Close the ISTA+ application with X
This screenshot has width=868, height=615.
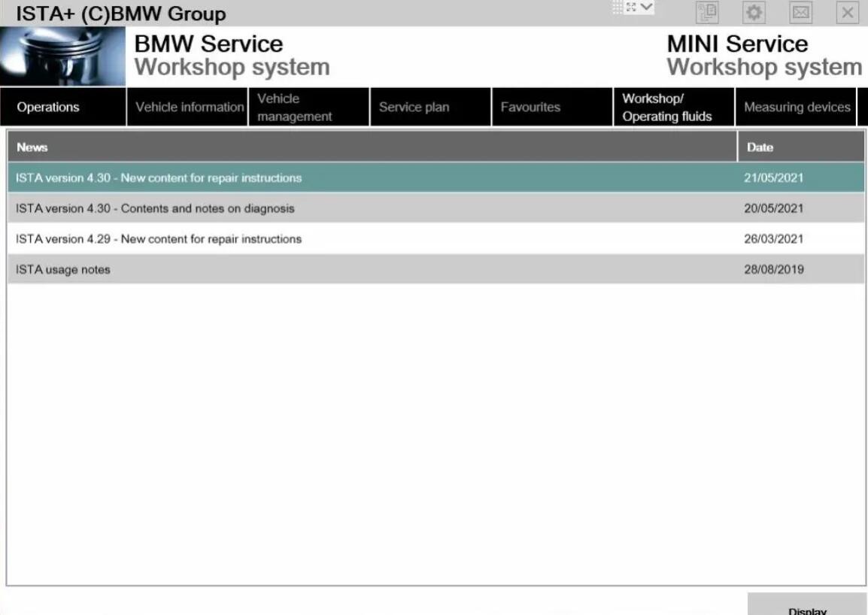click(848, 12)
